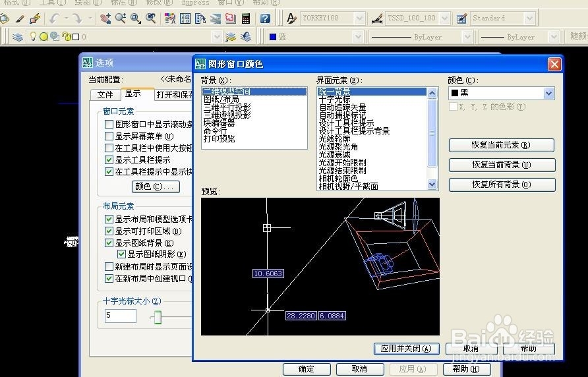Click the text style icon
588x377 pixels.
[291, 18]
